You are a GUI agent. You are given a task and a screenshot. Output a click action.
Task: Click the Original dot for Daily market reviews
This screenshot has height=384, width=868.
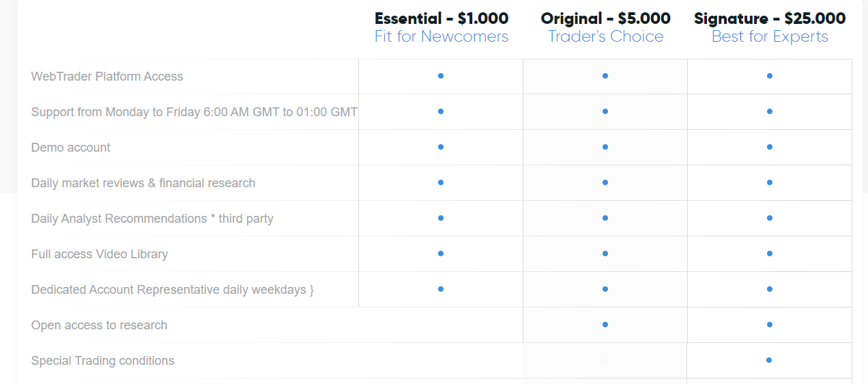point(605,182)
